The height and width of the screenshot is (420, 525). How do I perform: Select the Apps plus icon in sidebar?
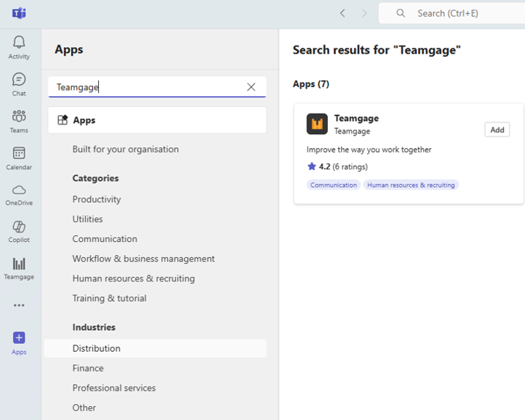[19, 338]
